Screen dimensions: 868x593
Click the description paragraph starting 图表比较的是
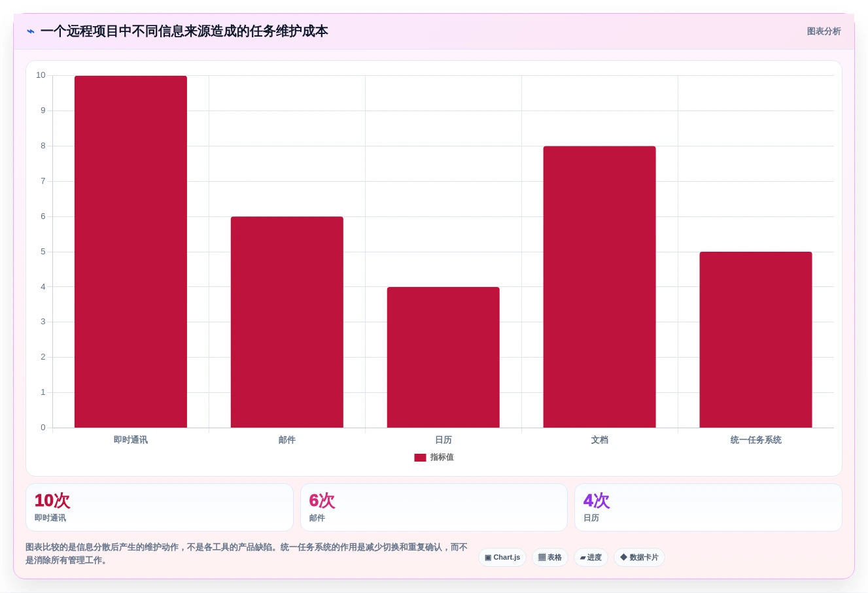pos(247,554)
